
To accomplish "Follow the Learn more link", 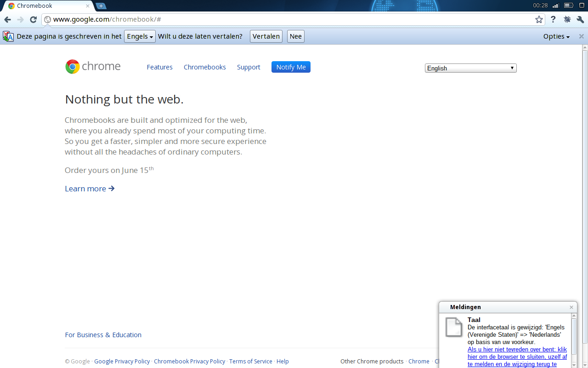I will tap(90, 189).
